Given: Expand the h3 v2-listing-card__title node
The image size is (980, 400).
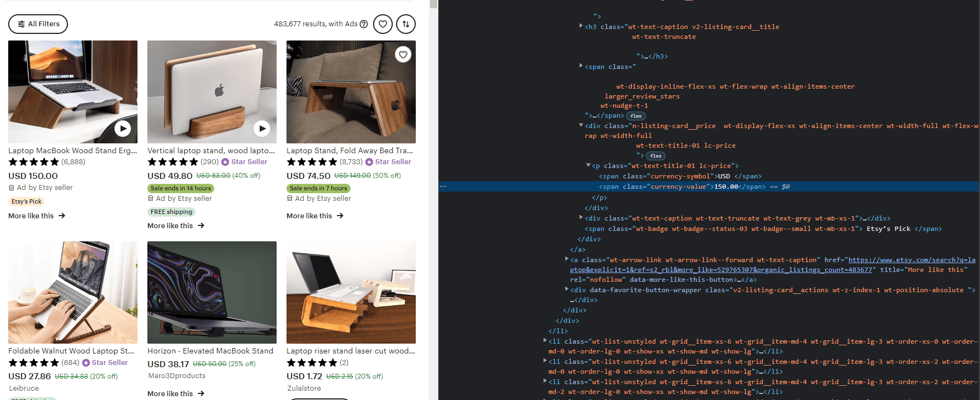Looking at the screenshot, I should coord(581,26).
